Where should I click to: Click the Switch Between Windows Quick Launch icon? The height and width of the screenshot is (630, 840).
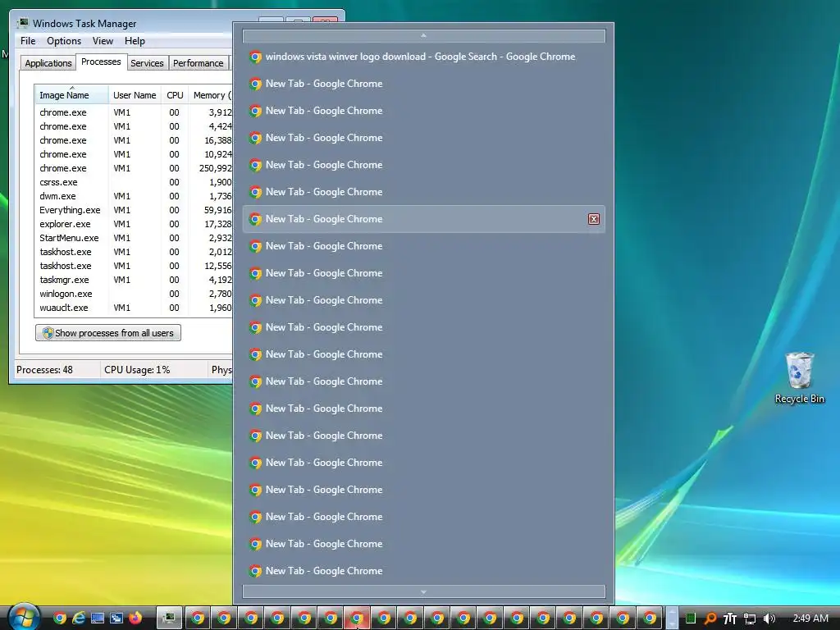(116, 619)
